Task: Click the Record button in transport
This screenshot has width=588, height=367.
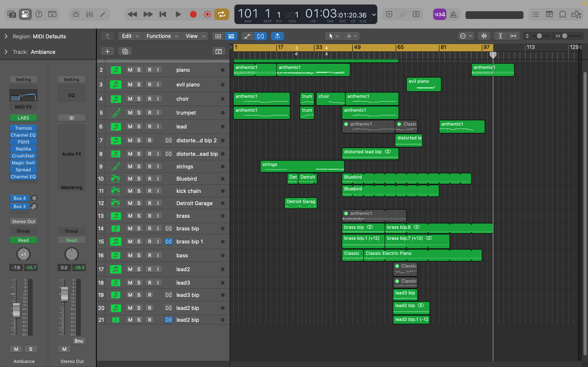Action: coord(193,14)
